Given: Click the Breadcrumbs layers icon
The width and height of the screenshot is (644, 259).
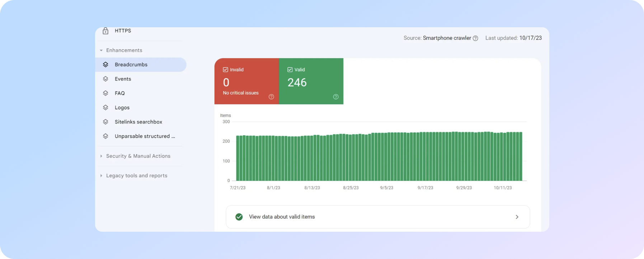Looking at the screenshot, I should 105,65.
